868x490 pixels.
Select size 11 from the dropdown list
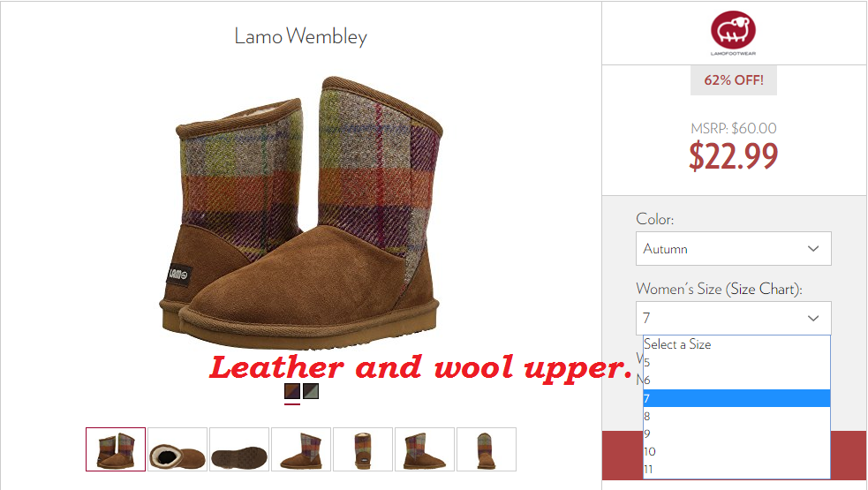[736, 469]
